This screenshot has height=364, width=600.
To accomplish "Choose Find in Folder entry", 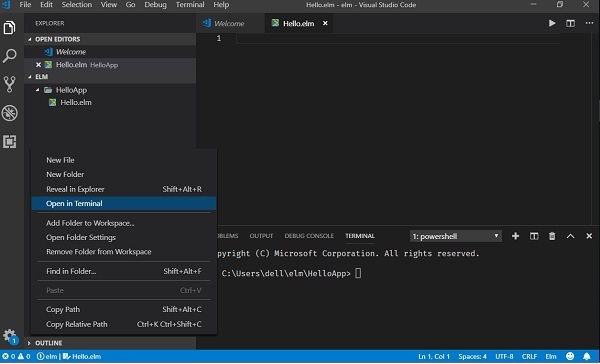I will pyautogui.click(x=124, y=271).
